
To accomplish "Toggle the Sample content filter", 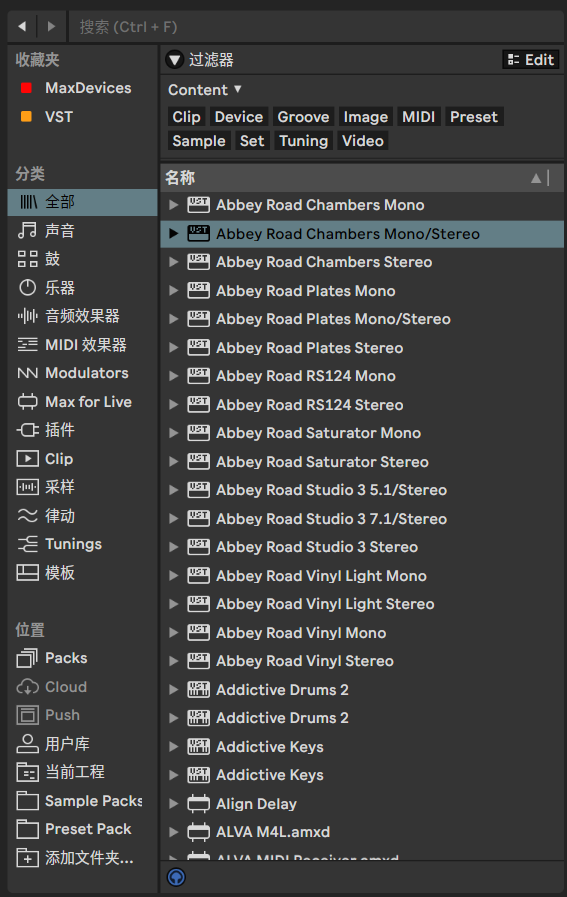I will (199, 141).
